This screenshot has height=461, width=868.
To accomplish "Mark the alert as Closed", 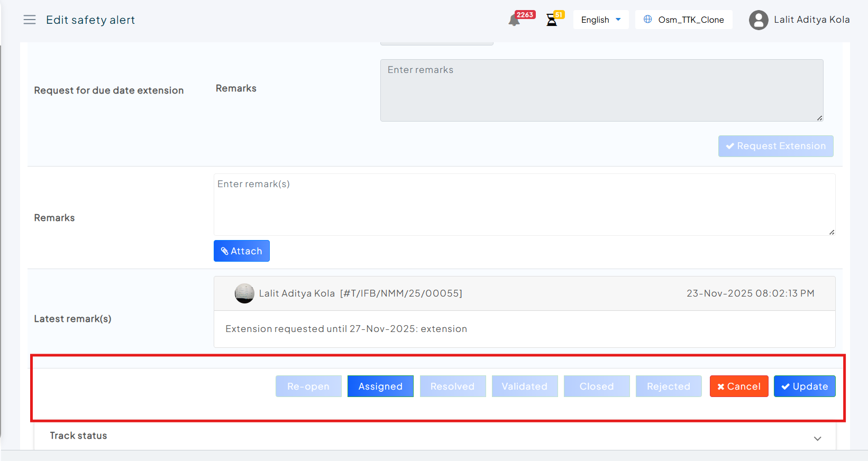I will (x=596, y=386).
